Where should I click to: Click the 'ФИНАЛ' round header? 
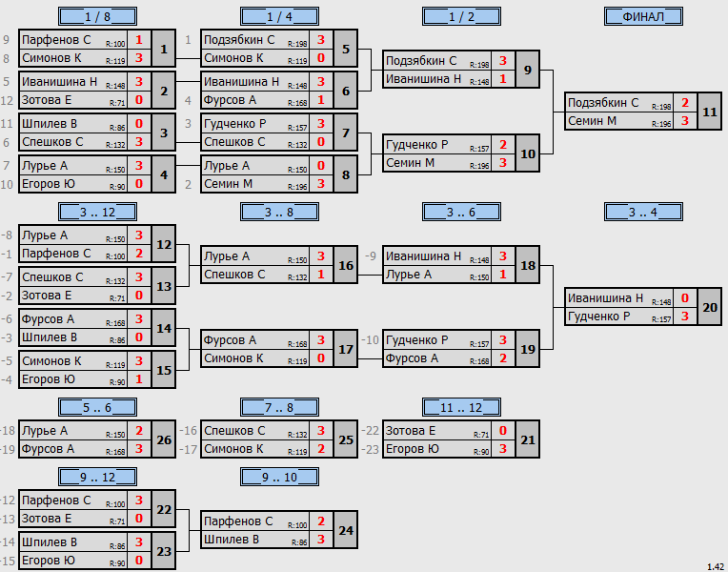643,17
